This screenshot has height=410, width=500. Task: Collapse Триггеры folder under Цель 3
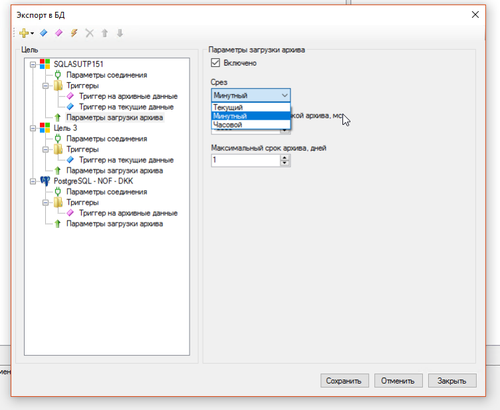click(45, 150)
